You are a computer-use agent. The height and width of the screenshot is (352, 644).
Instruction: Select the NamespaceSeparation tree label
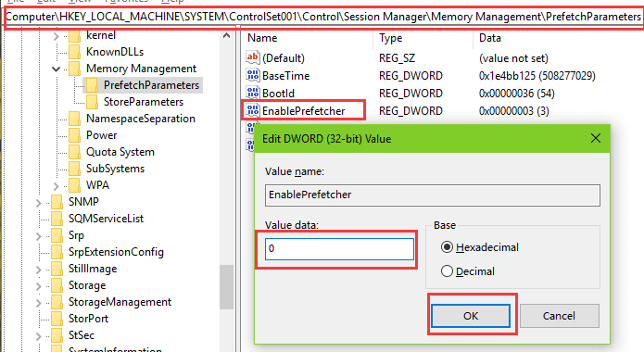[141, 119]
